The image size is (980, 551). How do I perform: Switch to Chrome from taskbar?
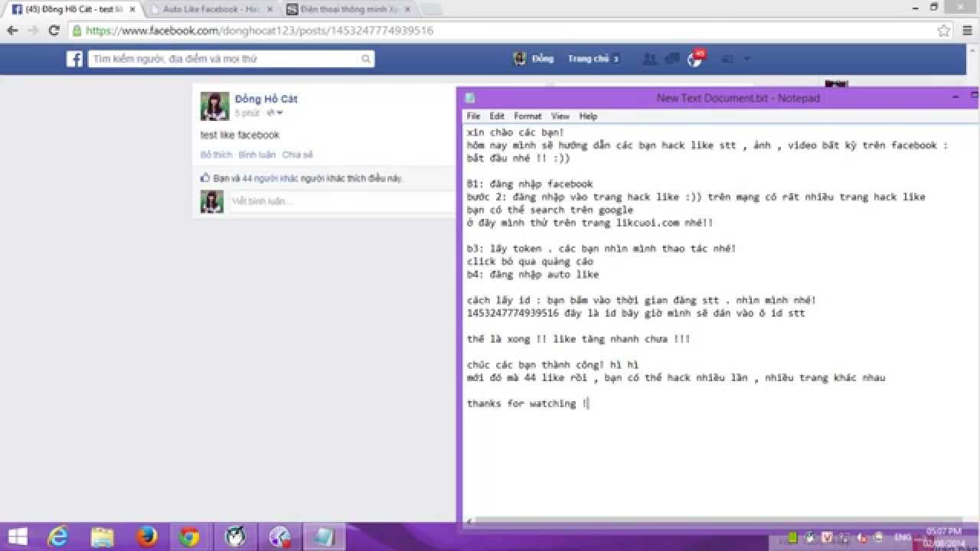[x=190, y=536]
